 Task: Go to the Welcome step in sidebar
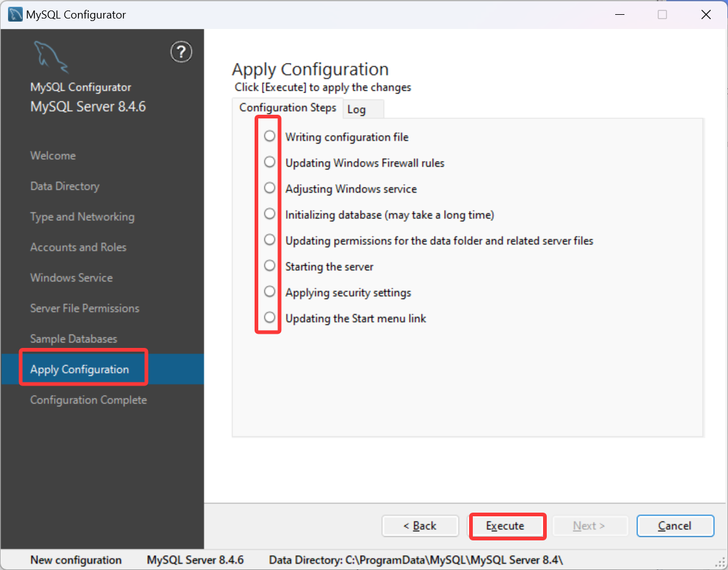click(53, 155)
